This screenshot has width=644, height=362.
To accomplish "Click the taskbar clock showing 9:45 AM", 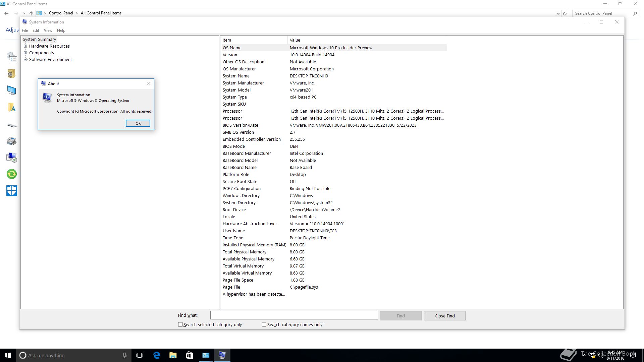I will [615, 355].
